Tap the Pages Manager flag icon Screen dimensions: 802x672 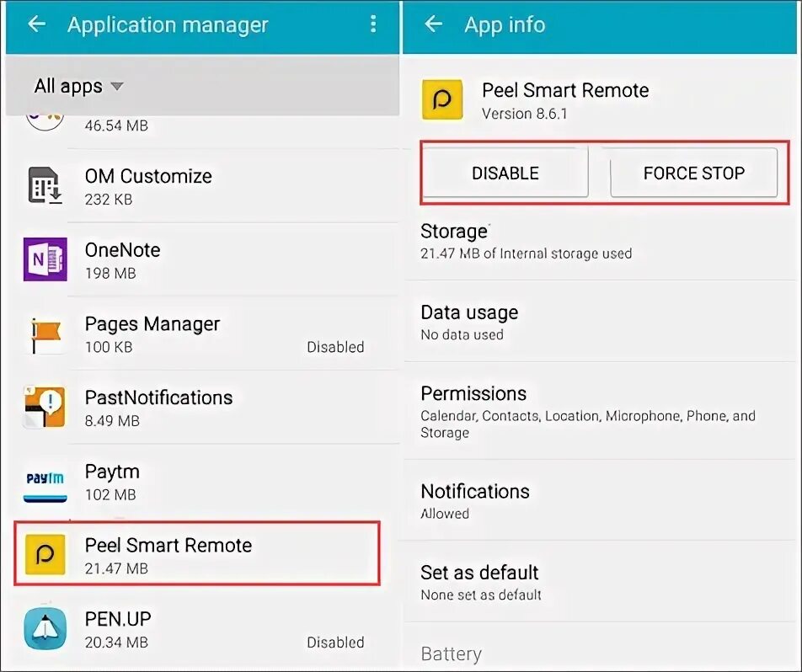coord(45,334)
